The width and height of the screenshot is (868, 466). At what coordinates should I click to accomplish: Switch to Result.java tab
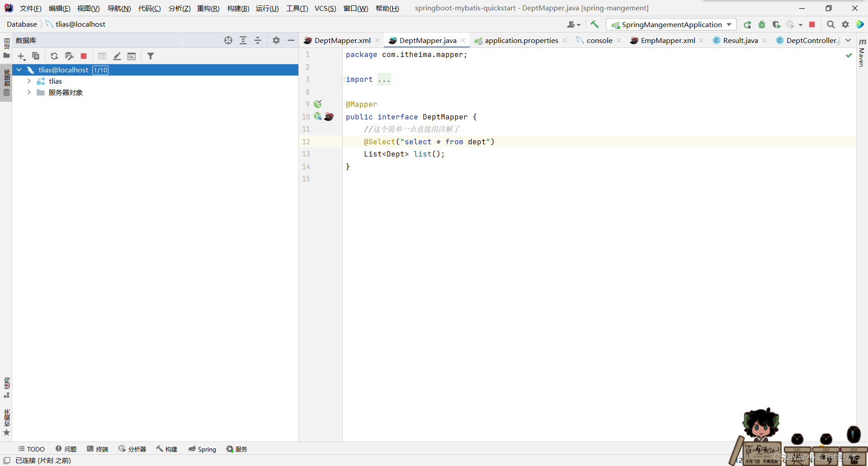(740, 40)
